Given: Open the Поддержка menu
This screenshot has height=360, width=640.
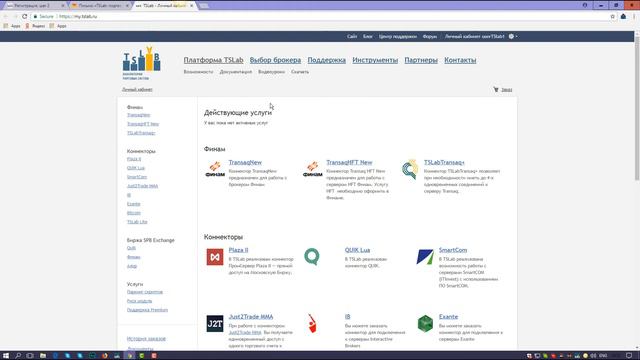Looking at the screenshot, I should click(327, 60).
